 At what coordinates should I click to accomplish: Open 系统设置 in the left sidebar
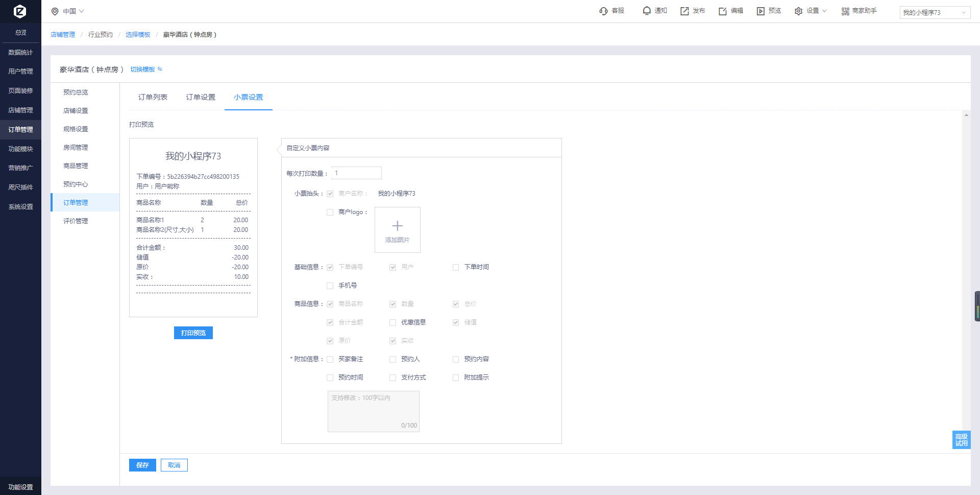coord(20,207)
